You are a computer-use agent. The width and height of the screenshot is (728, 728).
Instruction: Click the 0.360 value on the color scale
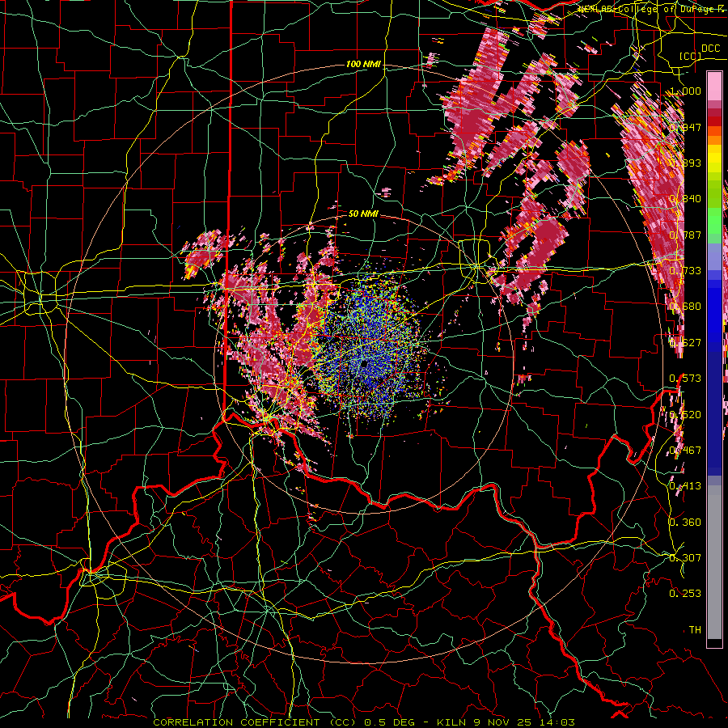coord(685,523)
